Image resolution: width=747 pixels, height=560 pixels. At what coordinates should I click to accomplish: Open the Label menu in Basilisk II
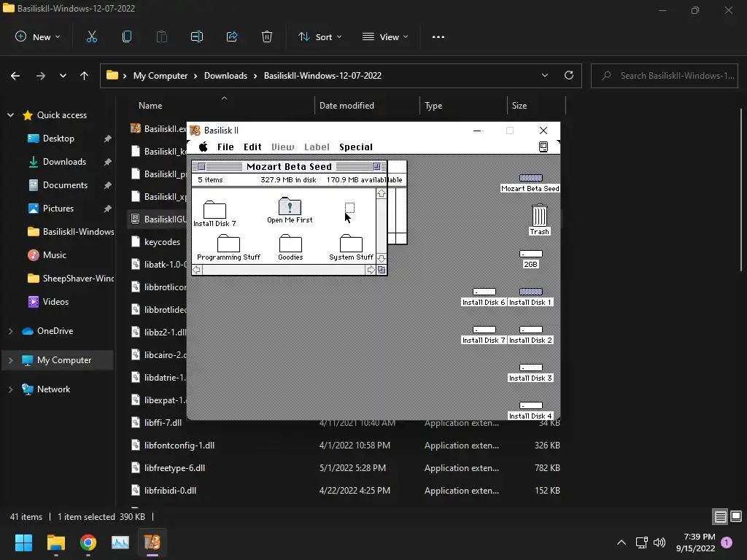[317, 147]
